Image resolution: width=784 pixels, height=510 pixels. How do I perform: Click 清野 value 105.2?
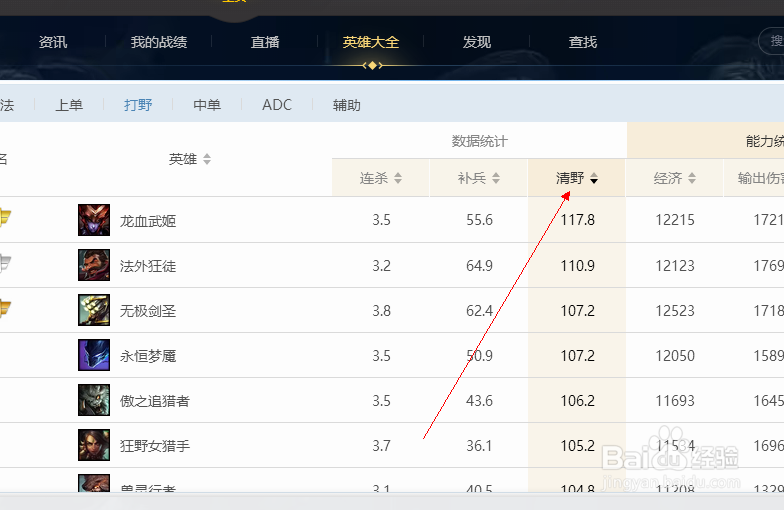click(x=578, y=446)
